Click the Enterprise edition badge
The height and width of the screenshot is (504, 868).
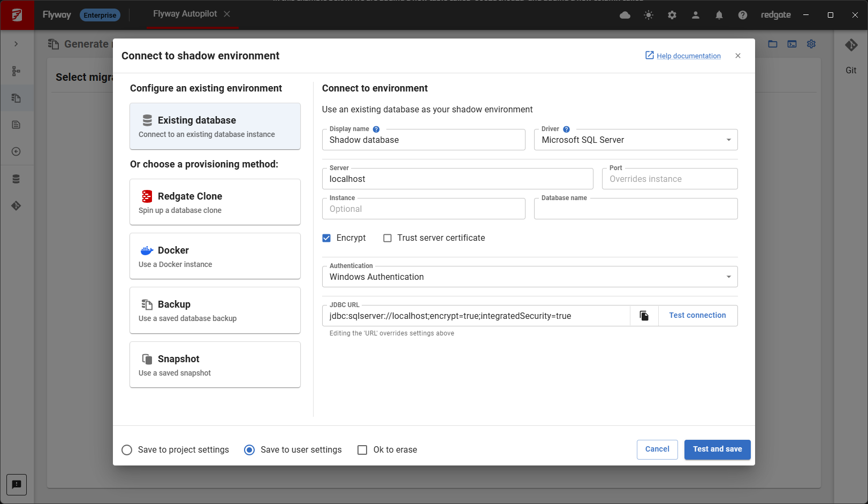click(100, 15)
